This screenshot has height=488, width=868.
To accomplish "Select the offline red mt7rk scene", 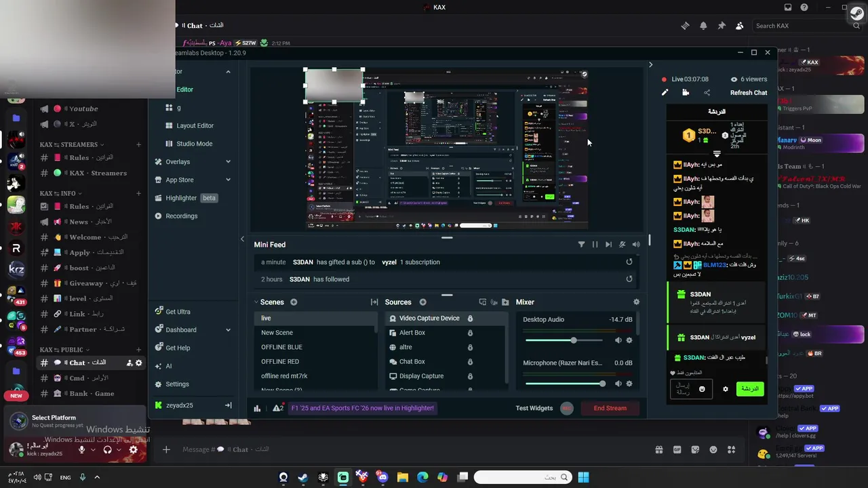I will [x=284, y=376].
